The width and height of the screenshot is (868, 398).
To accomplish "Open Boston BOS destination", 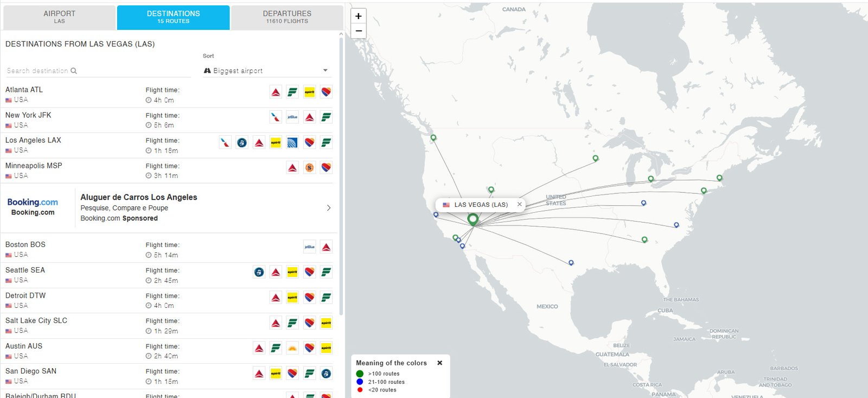I will tap(169, 250).
